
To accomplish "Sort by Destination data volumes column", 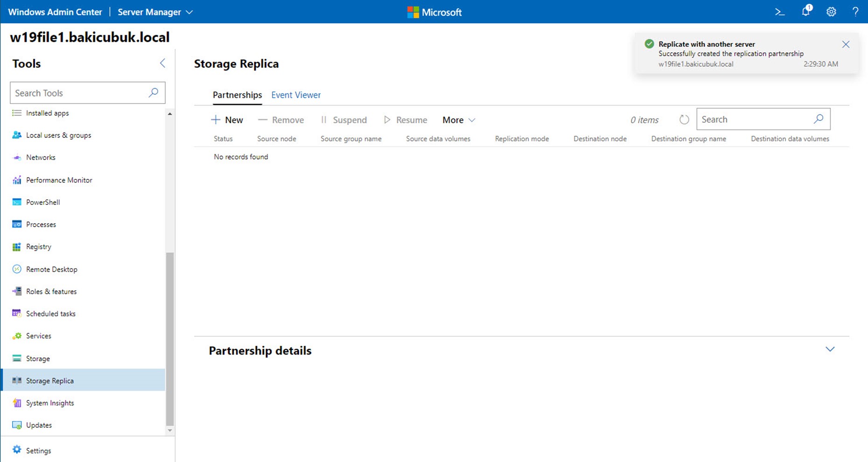I will pos(790,139).
